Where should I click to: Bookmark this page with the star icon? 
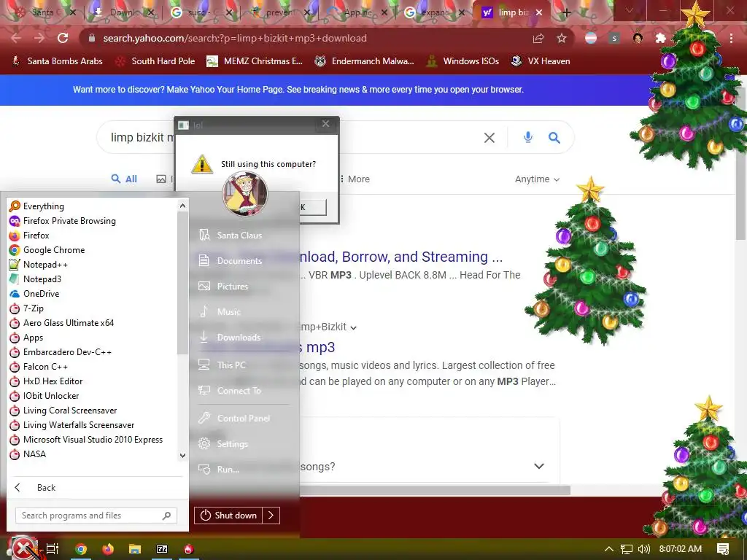pos(562,38)
